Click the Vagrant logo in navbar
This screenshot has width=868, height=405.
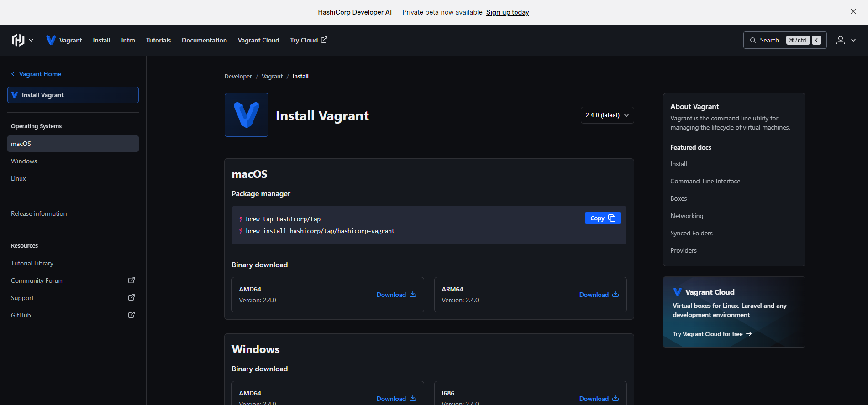pos(51,40)
